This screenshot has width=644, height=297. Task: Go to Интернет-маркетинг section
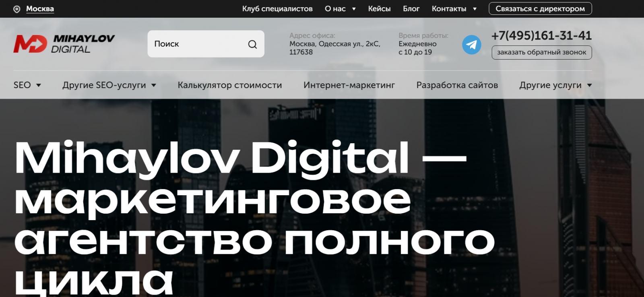point(349,85)
